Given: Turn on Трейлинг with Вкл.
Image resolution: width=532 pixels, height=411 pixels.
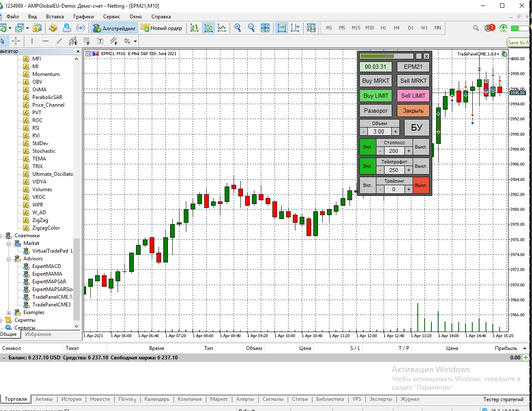Looking at the screenshot, I should (x=367, y=185).
